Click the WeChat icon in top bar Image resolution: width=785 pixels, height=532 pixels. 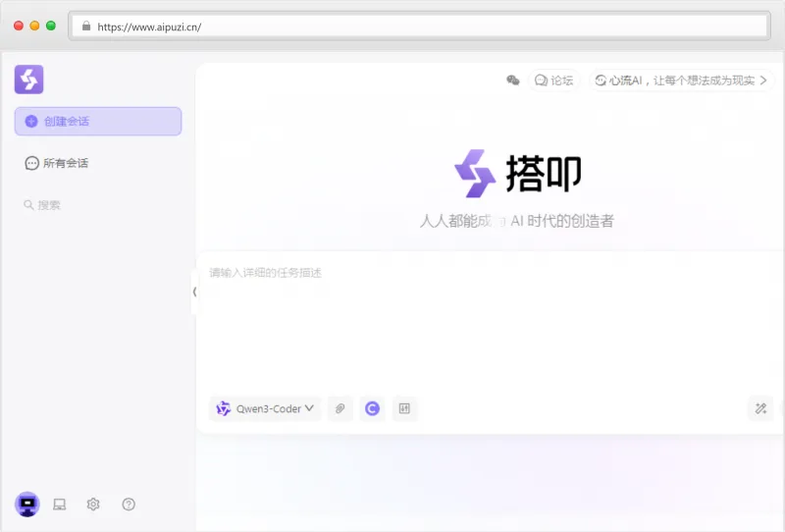(x=512, y=80)
